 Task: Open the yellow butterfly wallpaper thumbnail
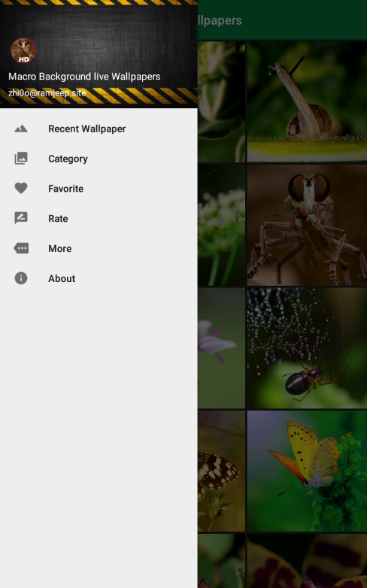coord(307,471)
